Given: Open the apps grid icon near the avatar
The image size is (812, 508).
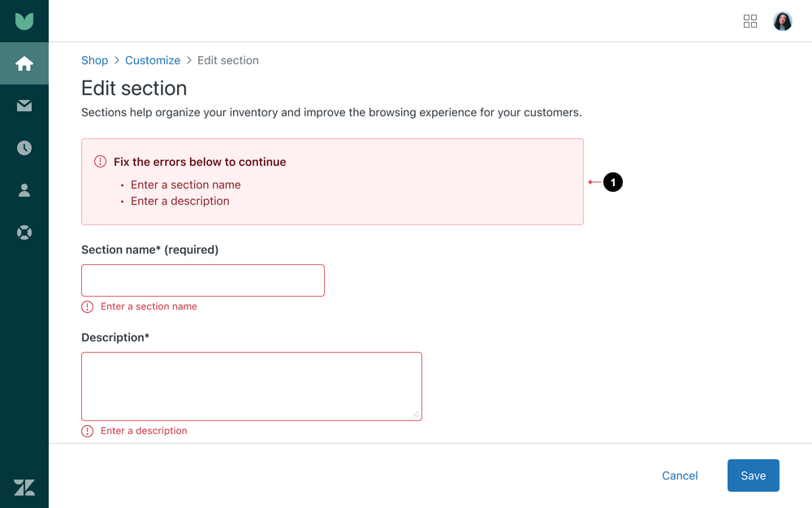Looking at the screenshot, I should [x=750, y=21].
